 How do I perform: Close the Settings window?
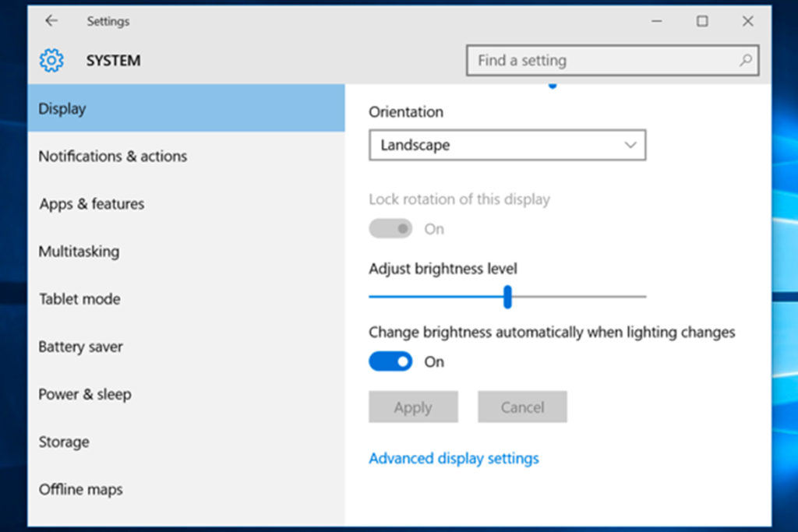[747, 21]
